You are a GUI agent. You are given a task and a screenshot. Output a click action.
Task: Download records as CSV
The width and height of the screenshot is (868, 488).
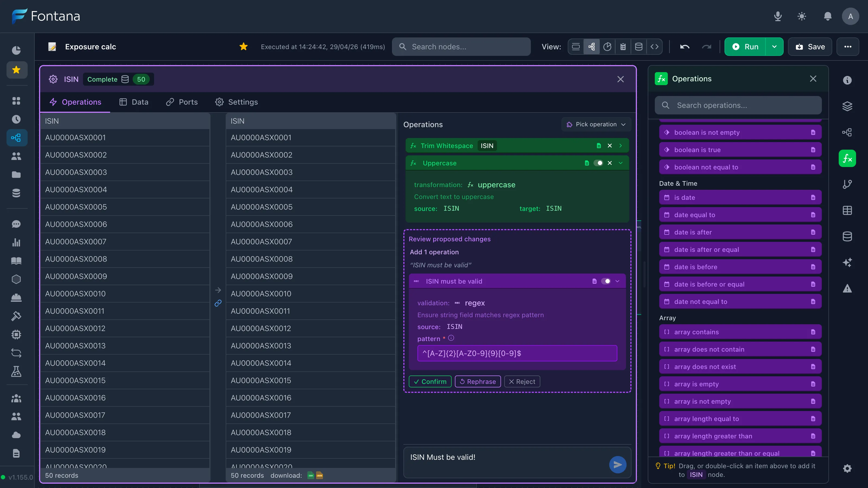click(310, 476)
